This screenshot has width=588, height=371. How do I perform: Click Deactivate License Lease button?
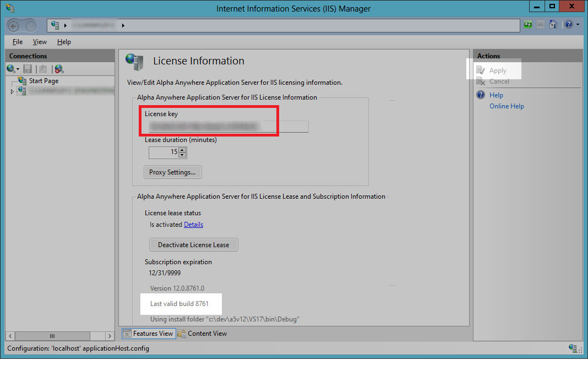193,245
